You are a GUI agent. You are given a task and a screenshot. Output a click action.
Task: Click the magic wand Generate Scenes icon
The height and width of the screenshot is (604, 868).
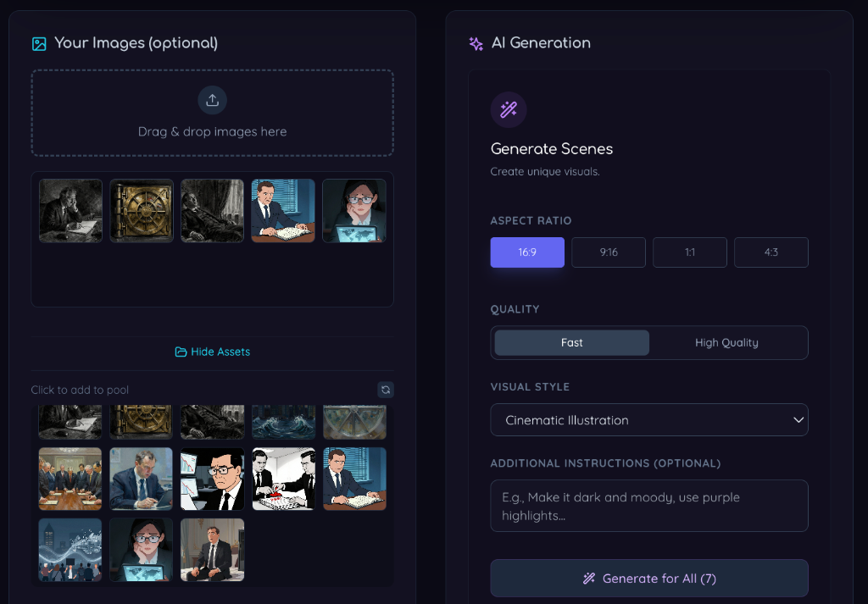(509, 109)
